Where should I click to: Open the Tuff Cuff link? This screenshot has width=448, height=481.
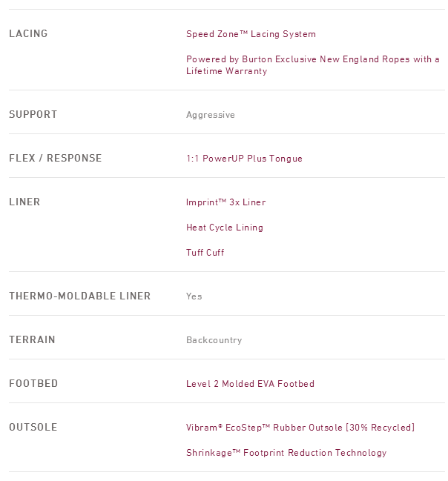tap(205, 253)
